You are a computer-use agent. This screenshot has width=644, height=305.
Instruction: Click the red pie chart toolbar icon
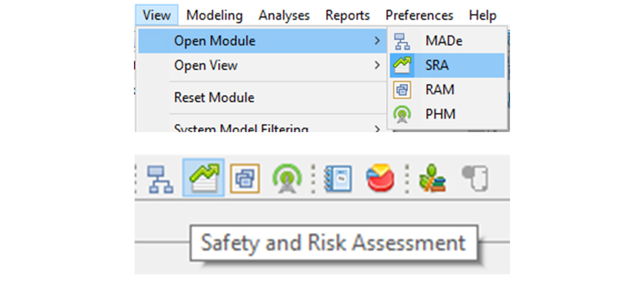(x=381, y=178)
